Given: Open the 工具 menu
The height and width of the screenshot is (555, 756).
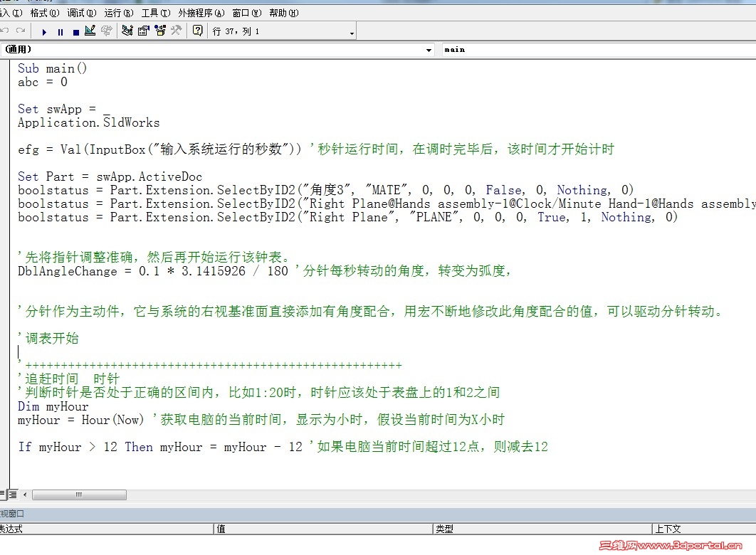Looking at the screenshot, I should (x=156, y=13).
